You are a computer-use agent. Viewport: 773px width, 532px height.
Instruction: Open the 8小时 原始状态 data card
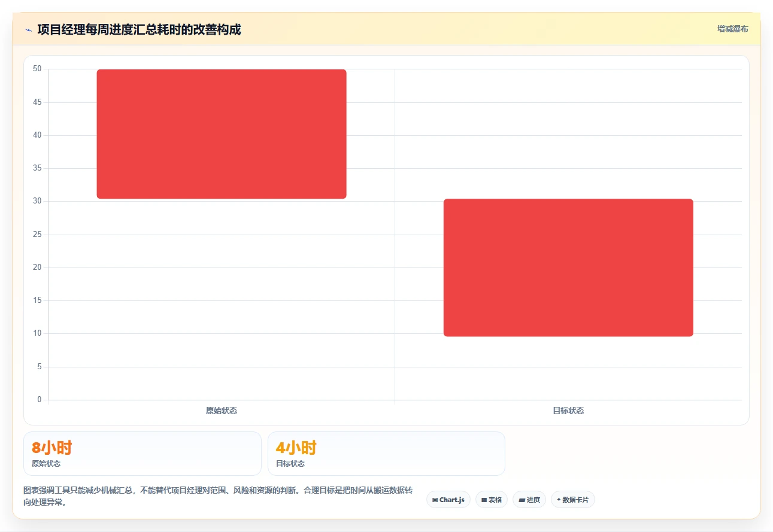(x=143, y=454)
